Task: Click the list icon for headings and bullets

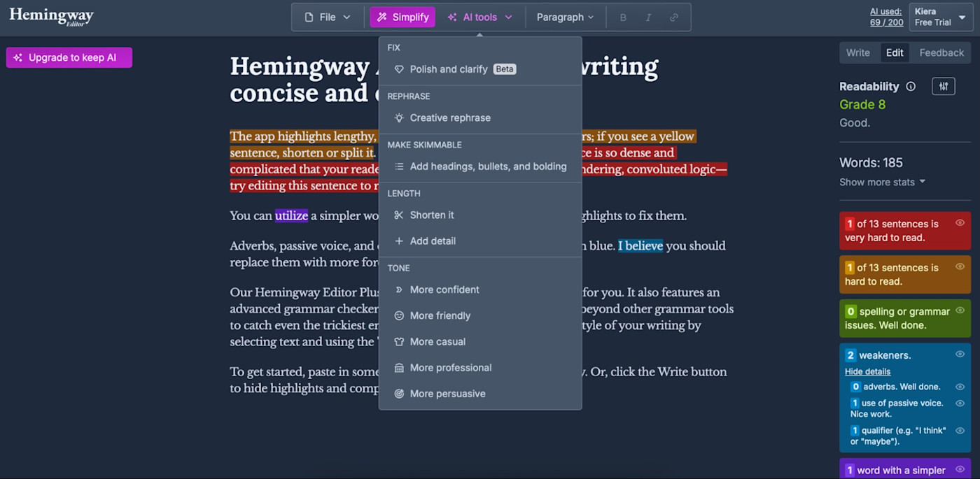Action: coord(399,166)
